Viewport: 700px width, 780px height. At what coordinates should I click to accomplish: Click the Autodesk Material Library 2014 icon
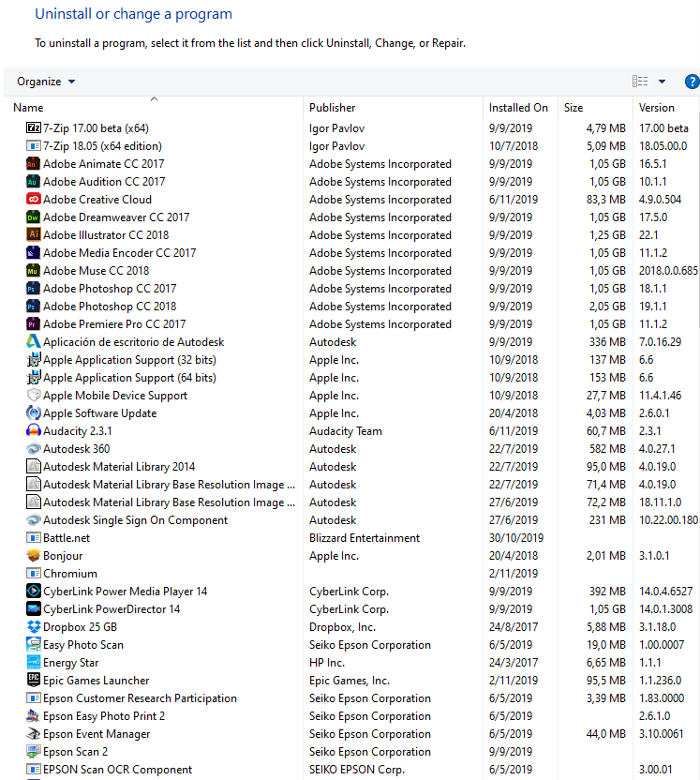click(34, 467)
